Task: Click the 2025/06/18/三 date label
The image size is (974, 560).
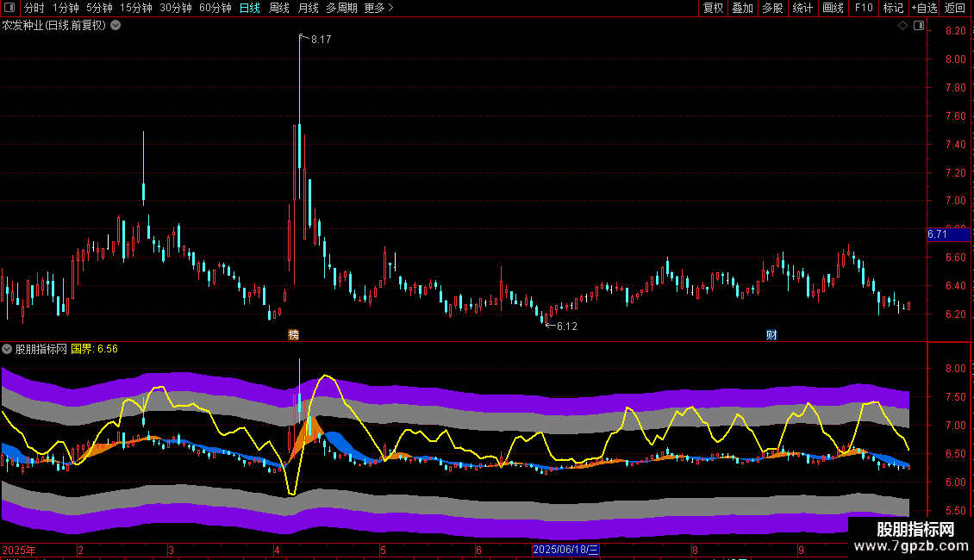Action: tap(566, 550)
